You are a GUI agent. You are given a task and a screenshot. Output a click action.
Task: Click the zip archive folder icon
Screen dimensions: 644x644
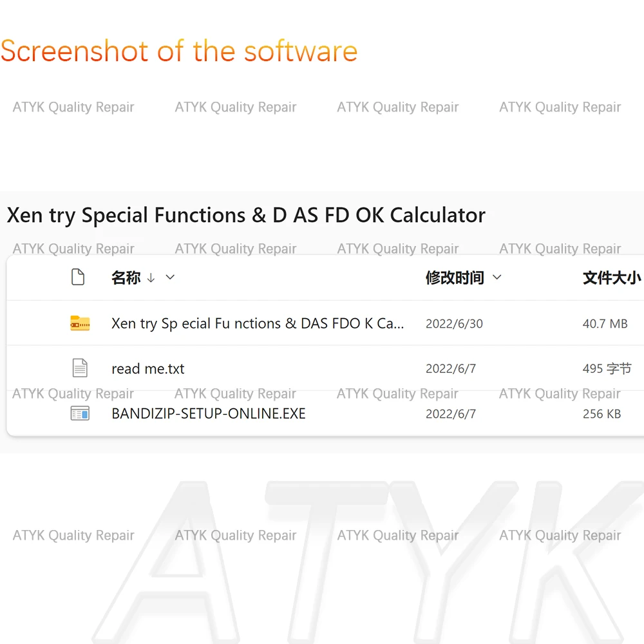(x=80, y=323)
